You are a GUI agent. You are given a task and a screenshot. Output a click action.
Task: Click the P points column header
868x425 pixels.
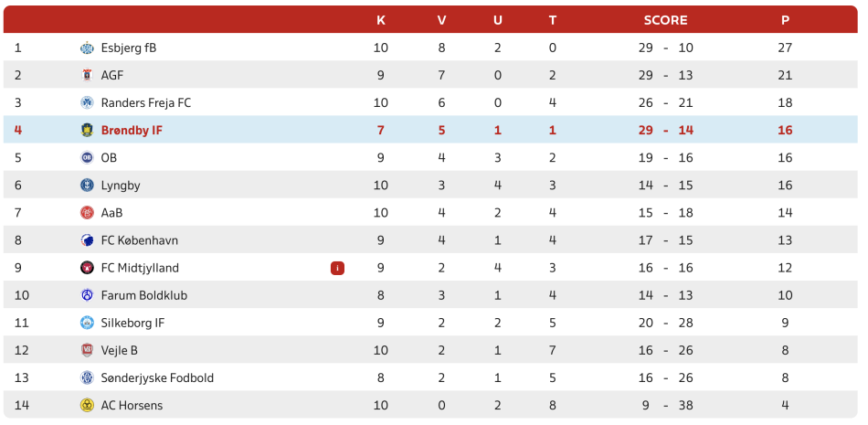click(785, 20)
